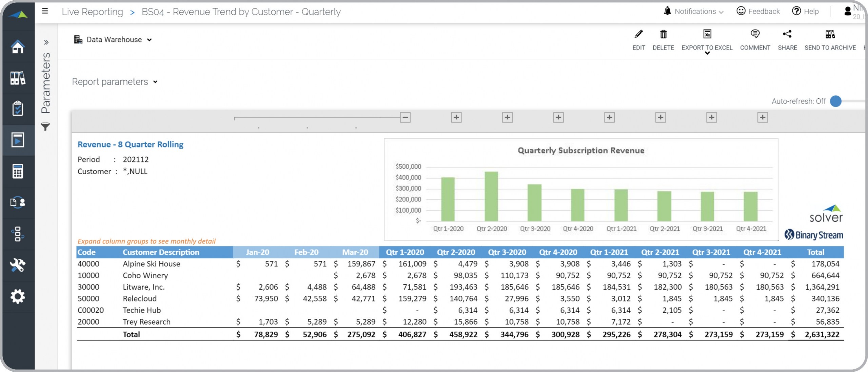868x372 pixels.
Task: Click the filter funnel icon
Action: 45,127
